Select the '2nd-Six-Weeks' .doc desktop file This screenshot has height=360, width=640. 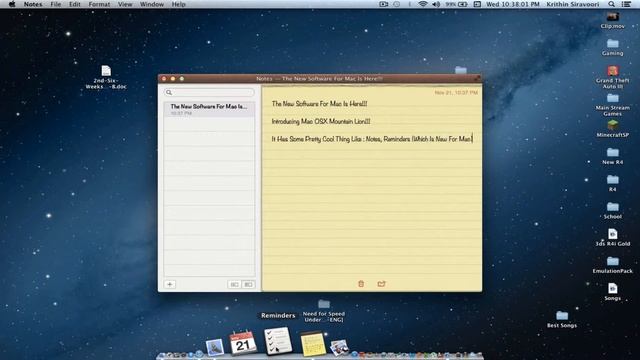coord(106,77)
